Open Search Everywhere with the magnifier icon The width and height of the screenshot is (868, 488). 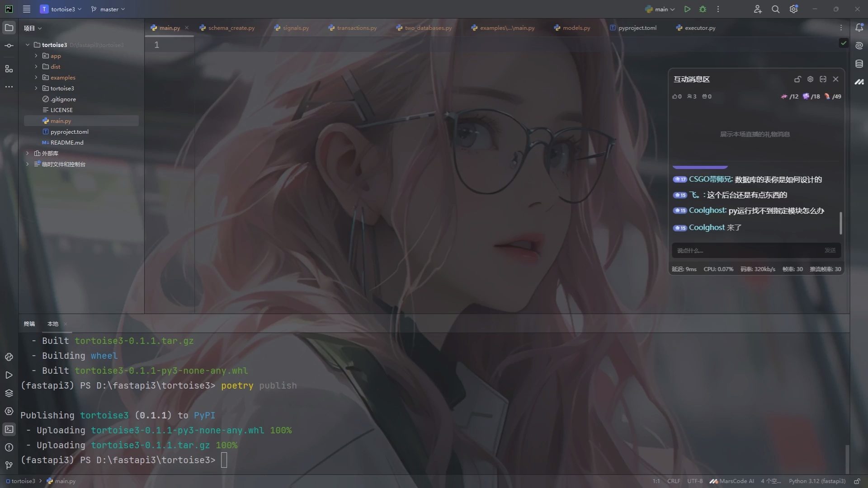[x=776, y=9]
